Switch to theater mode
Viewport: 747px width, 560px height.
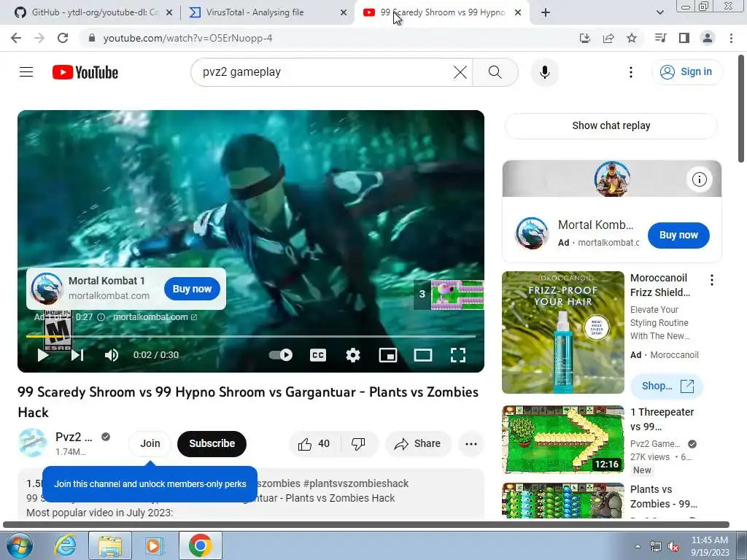[x=422, y=355]
